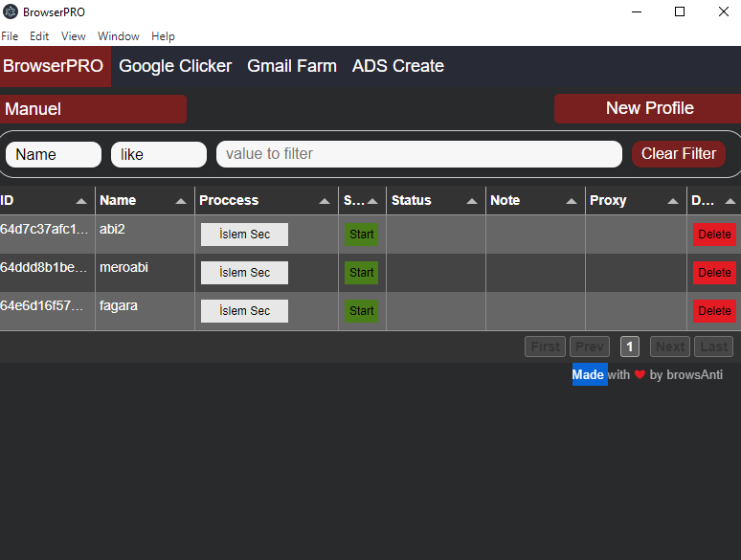The width and height of the screenshot is (741, 560).
Task: Click the Last page button
Action: click(713, 347)
